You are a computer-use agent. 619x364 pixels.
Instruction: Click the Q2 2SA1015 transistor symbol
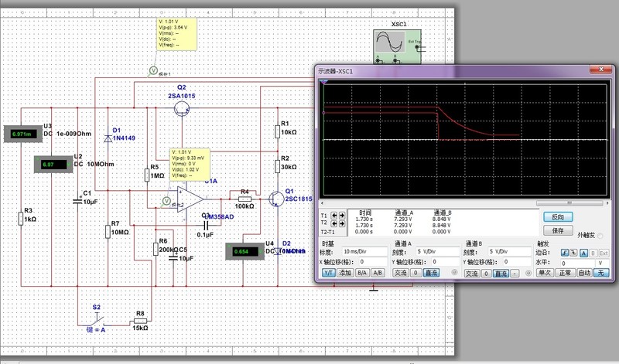pyautogui.click(x=182, y=109)
